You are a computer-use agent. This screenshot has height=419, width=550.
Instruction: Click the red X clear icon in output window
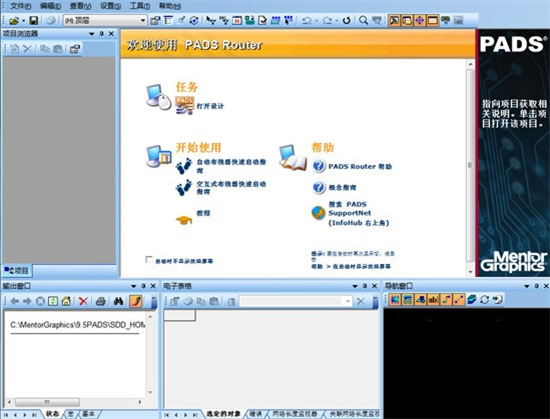tap(83, 301)
